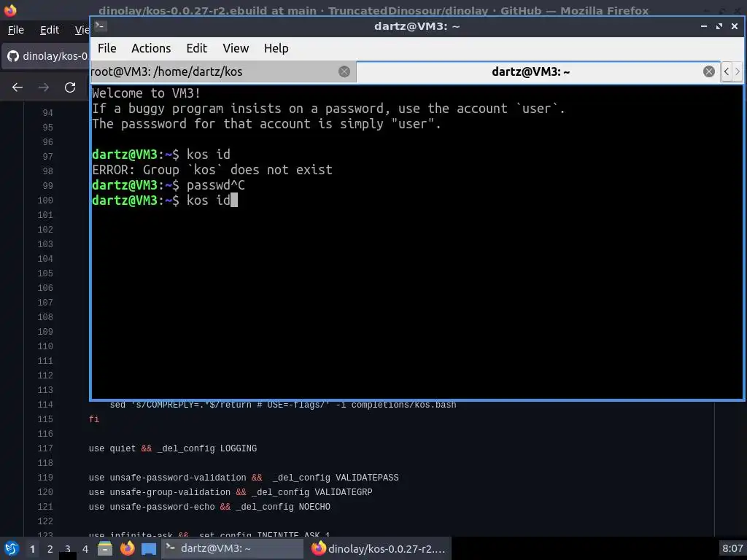
Task: Click the Firefox logo in title bar
Action: (x=10, y=10)
